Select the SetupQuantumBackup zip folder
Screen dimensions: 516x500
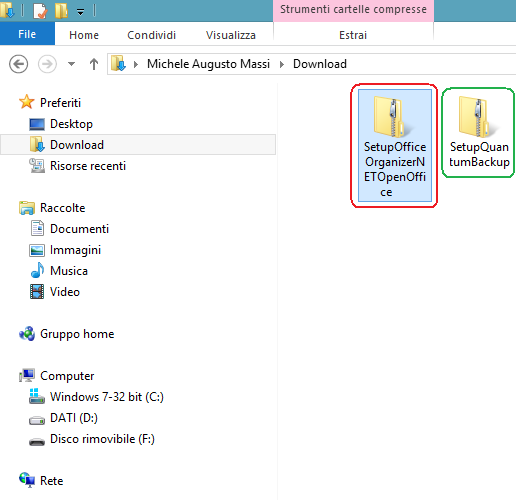(x=479, y=133)
